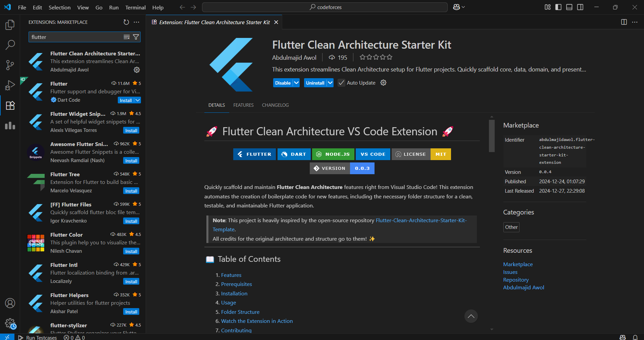Click the star rating of the extension
Screen dimensions: 644x340
376,57
